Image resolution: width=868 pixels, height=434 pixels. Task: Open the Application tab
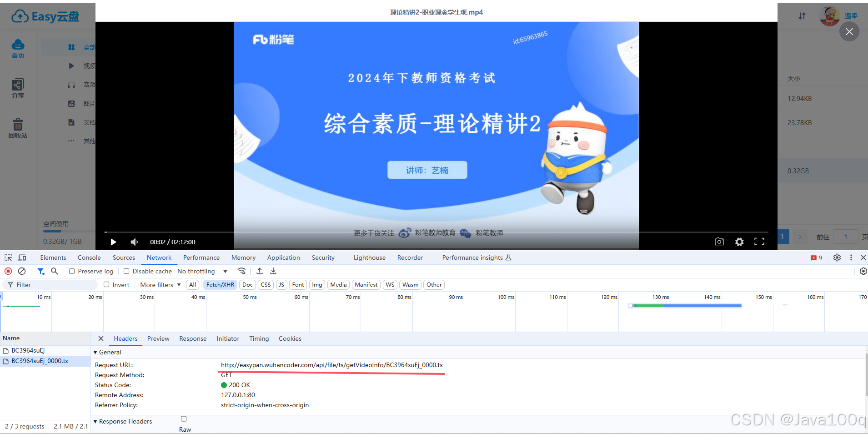click(x=284, y=257)
